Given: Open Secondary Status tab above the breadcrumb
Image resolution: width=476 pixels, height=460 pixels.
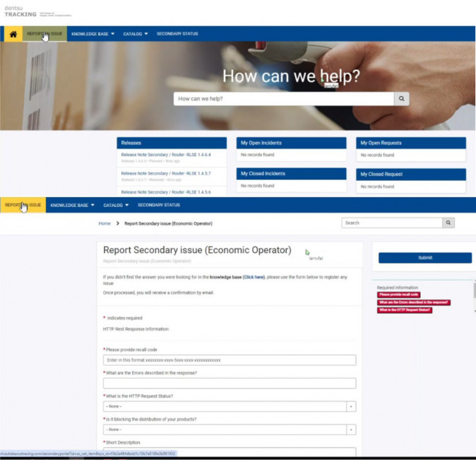Looking at the screenshot, I should (158, 205).
